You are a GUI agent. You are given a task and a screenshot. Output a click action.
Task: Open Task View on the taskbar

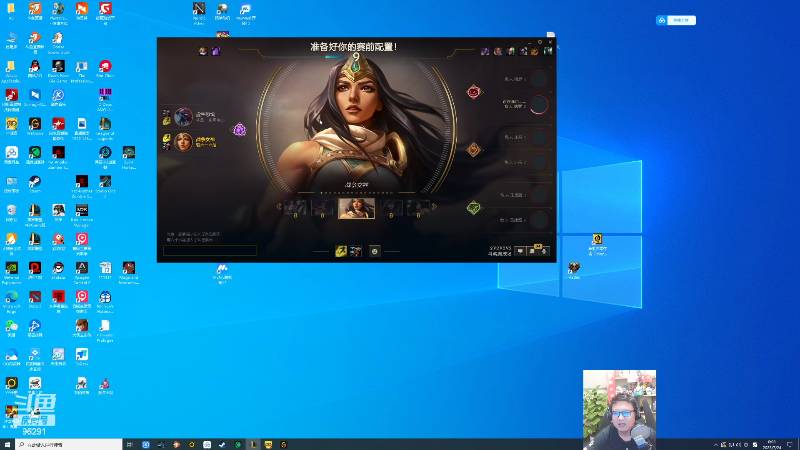(x=130, y=445)
